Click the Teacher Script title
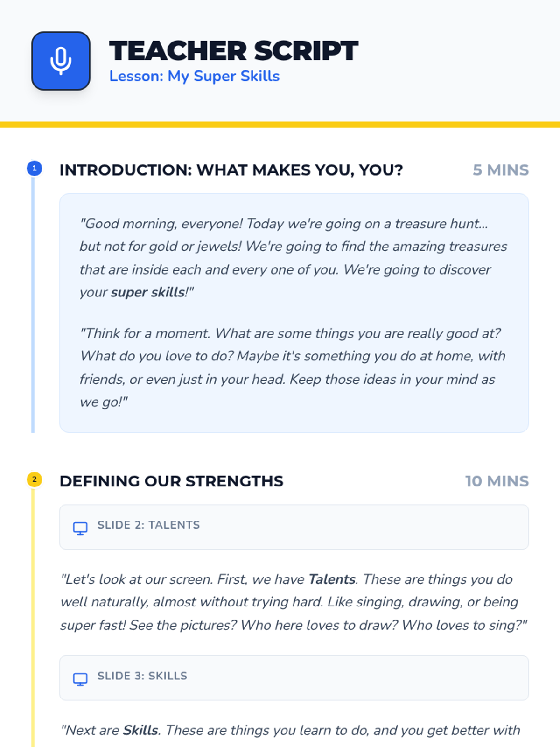Viewport: 560px width, 747px height. (233, 50)
